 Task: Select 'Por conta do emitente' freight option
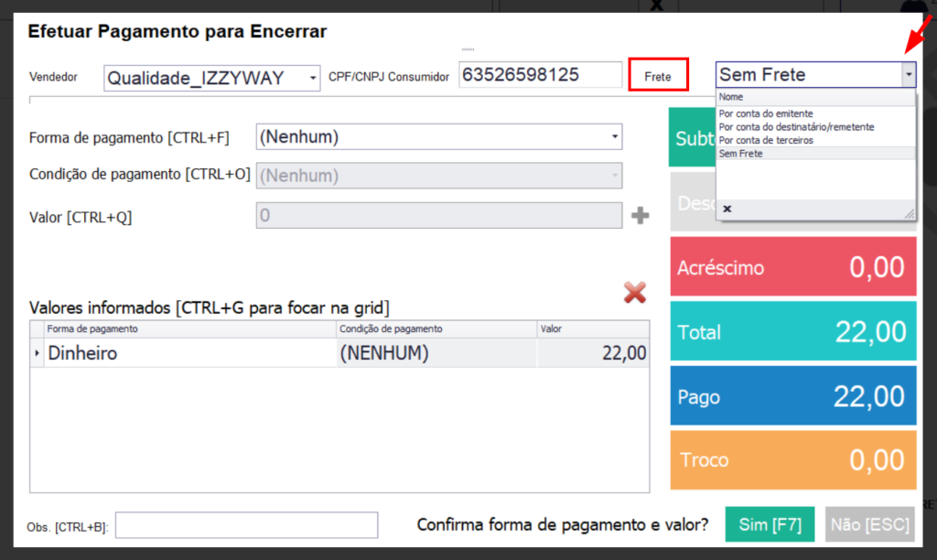pyautogui.click(x=765, y=113)
